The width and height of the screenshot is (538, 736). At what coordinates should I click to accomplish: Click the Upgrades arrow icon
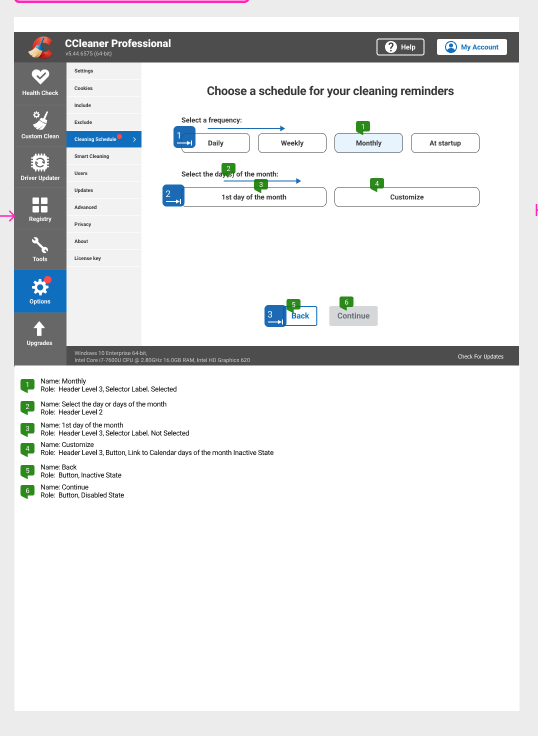[x=39, y=329]
